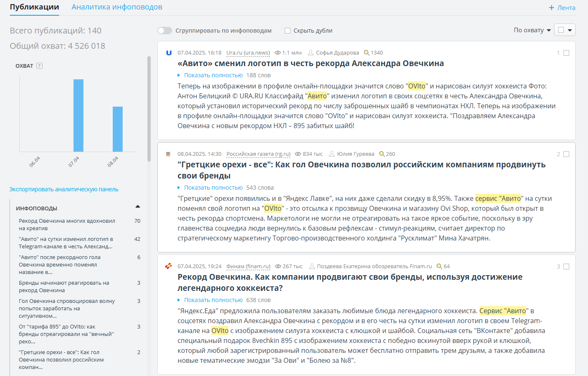This screenshot has width=588, height=376.
Task: Open the «Авито» сменил логотип article title
Action: (311, 63)
